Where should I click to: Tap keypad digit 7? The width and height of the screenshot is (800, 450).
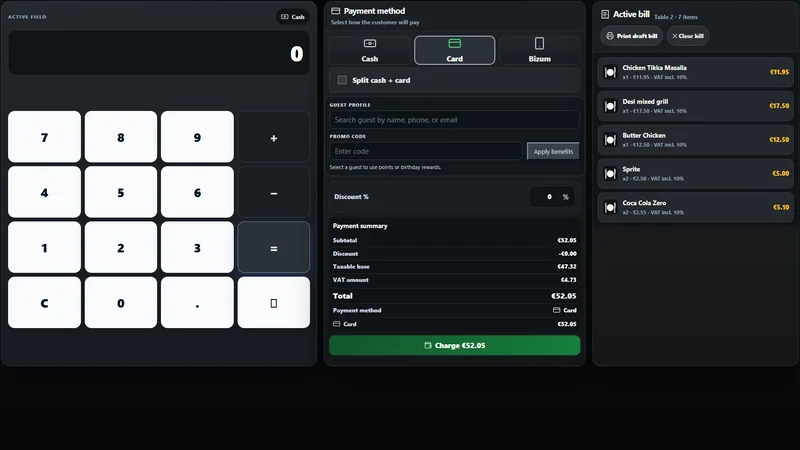44,137
